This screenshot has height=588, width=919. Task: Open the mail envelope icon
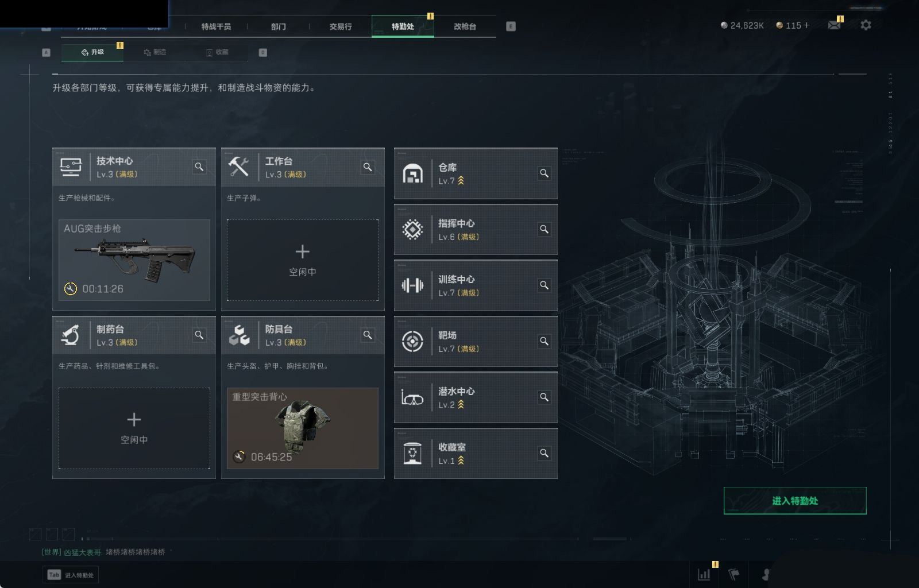click(x=834, y=25)
